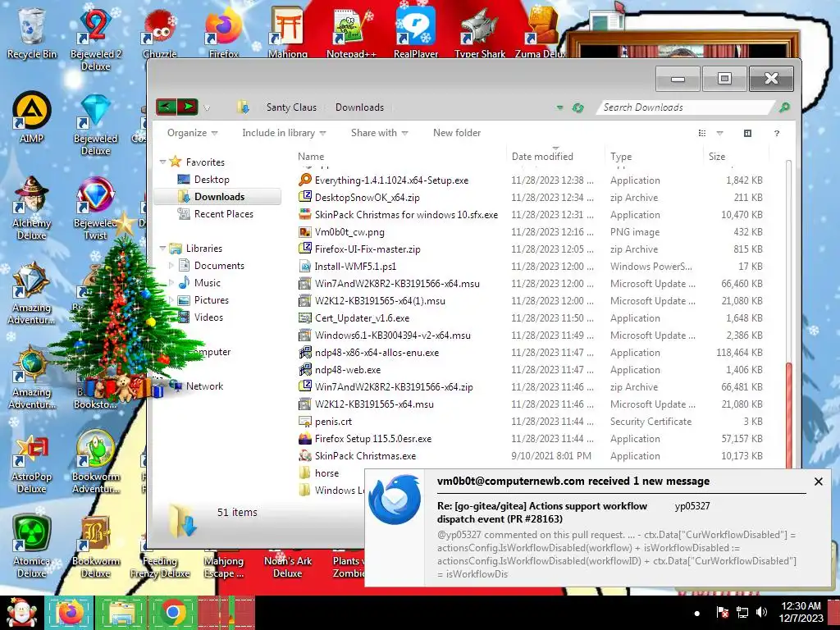The height and width of the screenshot is (630, 840).
Task: Open RealPlayer desktop shortcut
Action: (x=416, y=32)
